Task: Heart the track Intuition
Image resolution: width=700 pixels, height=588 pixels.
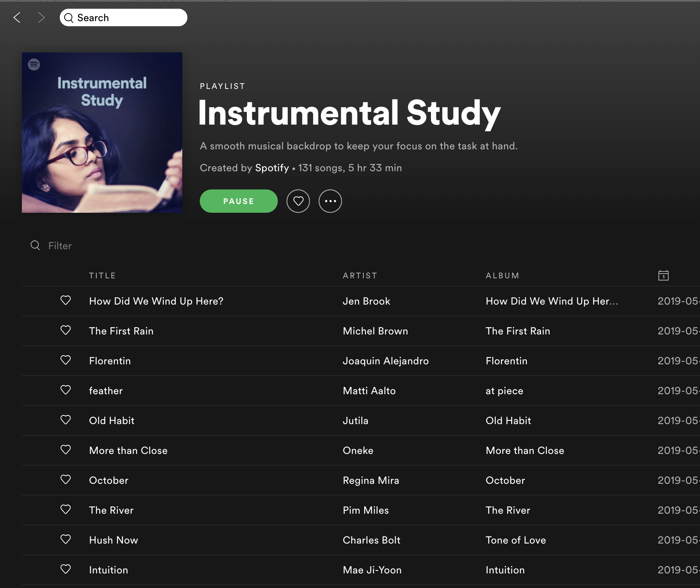Action: [66, 569]
